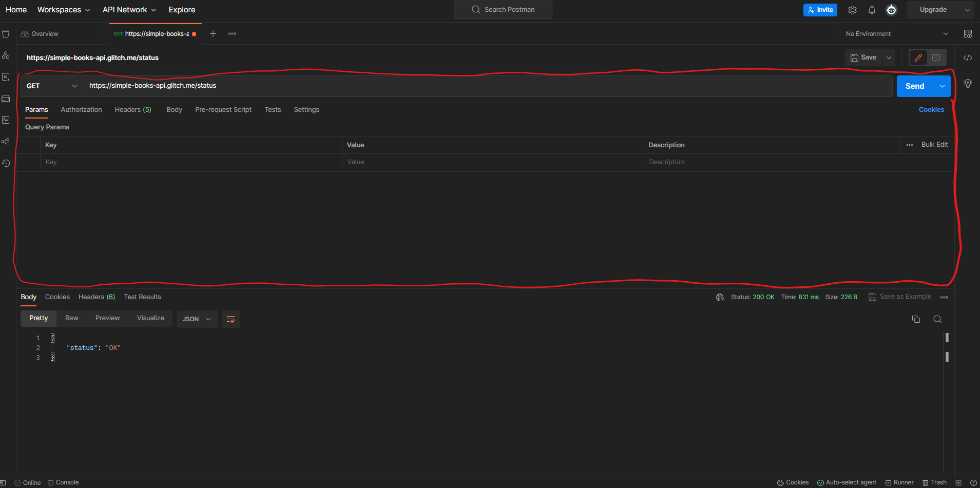Expand Save options arrow

[889, 57]
